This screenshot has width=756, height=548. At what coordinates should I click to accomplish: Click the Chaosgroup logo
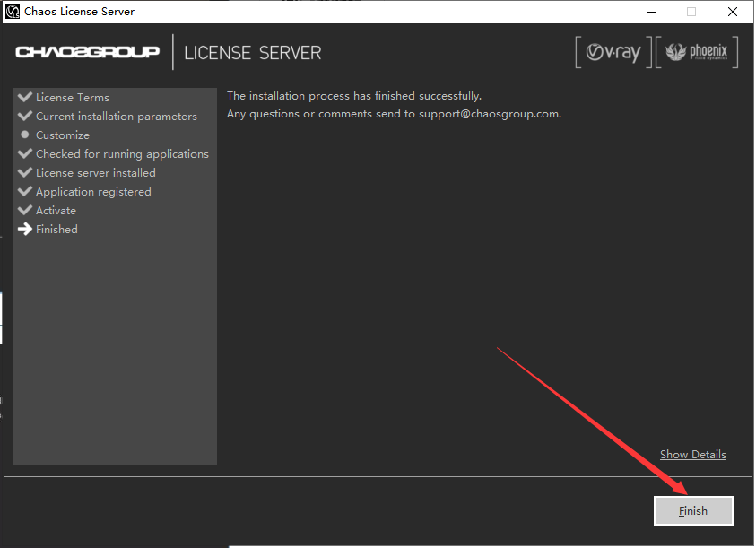point(87,52)
